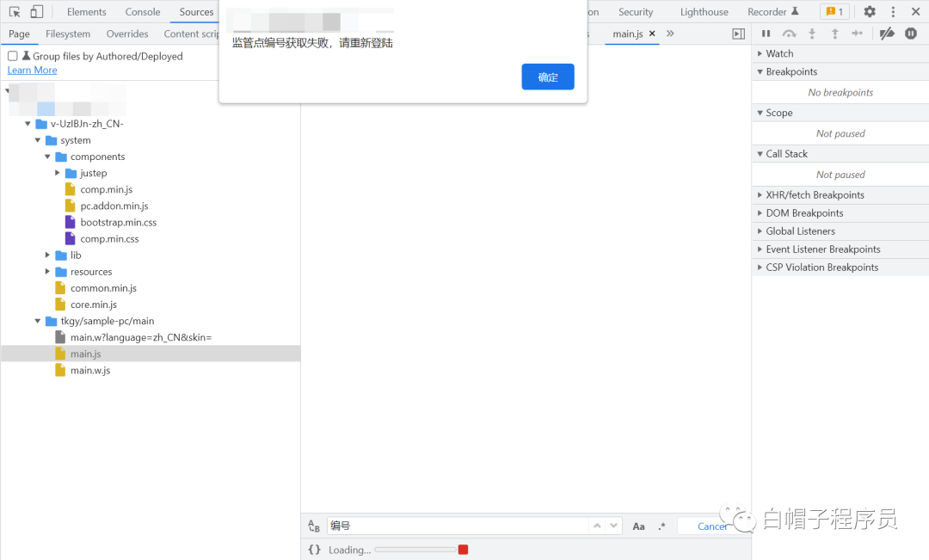This screenshot has width=929, height=560.
Task: Expand the resources folder
Action: tap(47, 272)
